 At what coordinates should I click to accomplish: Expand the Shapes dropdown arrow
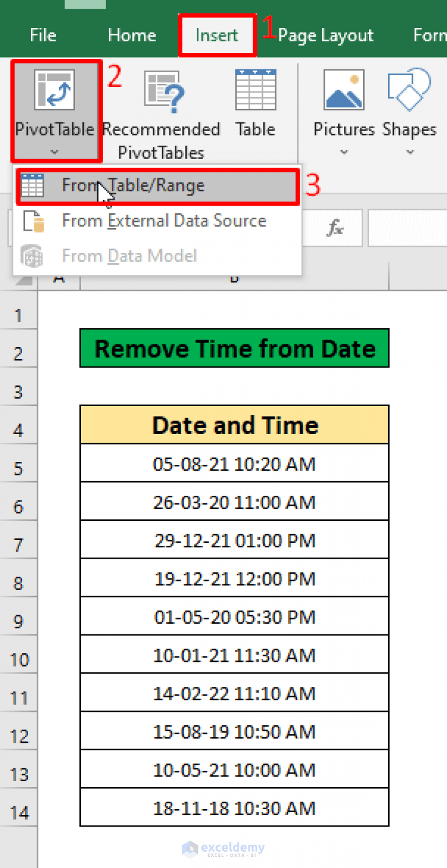click(409, 152)
